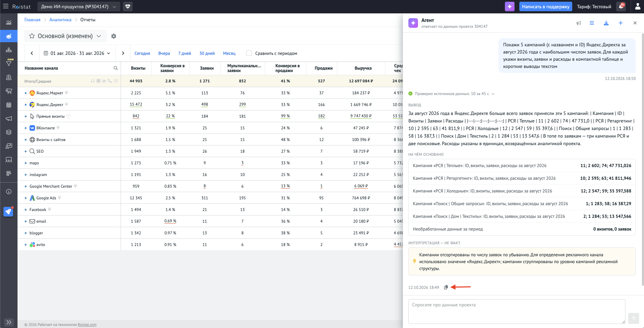Open the report settings gear

click(114, 36)
